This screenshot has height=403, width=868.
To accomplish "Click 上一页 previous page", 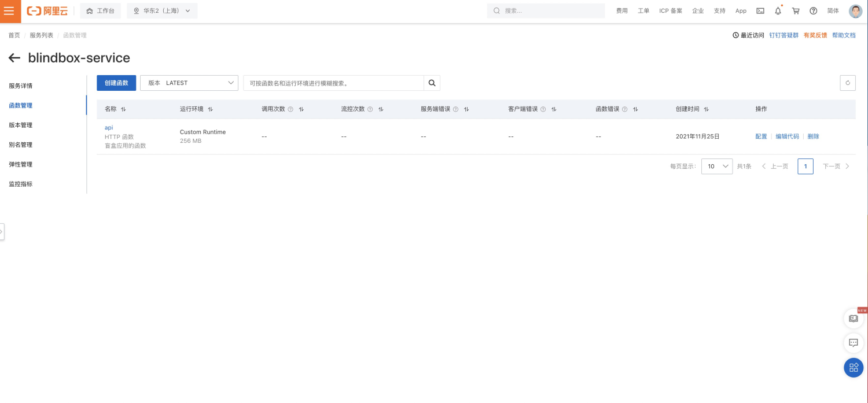I will pyautogui.click(x=775, y=167).
